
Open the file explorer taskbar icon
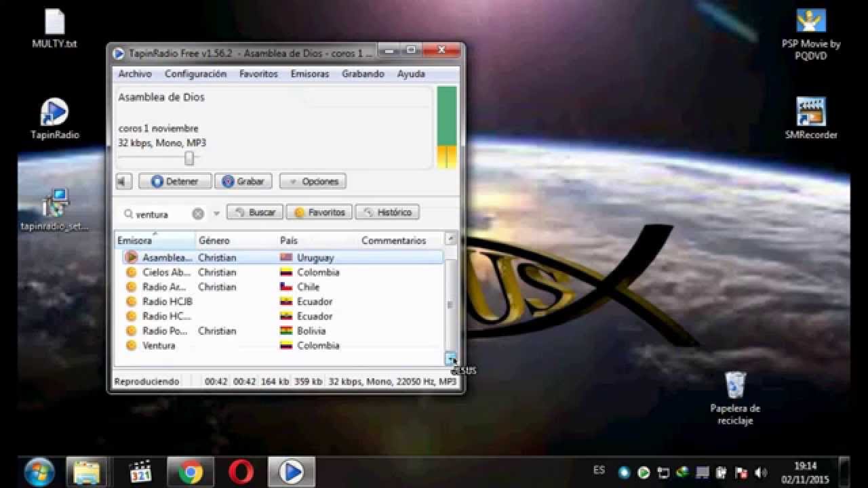(87, 472)
